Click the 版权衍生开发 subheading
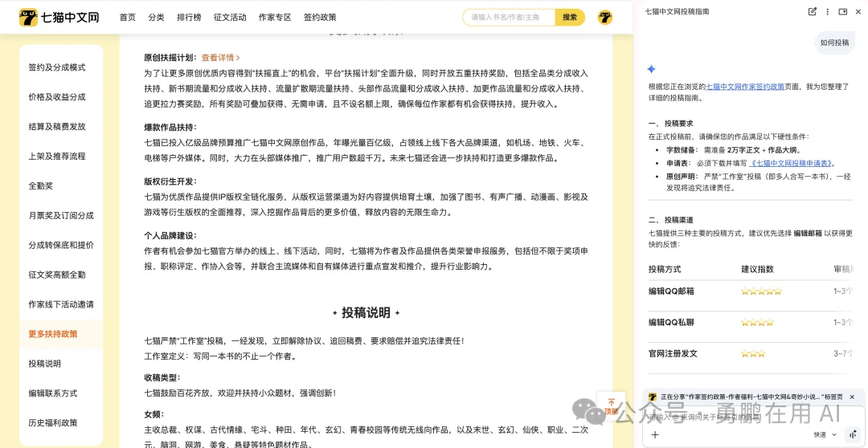 (170, 181)
